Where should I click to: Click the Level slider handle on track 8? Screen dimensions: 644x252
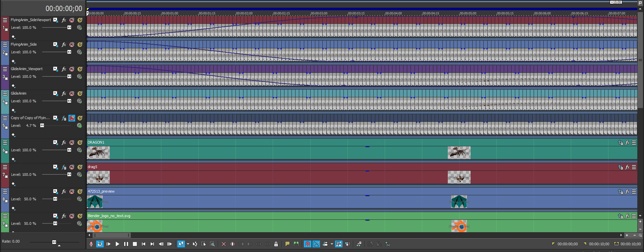coord(55,199)
